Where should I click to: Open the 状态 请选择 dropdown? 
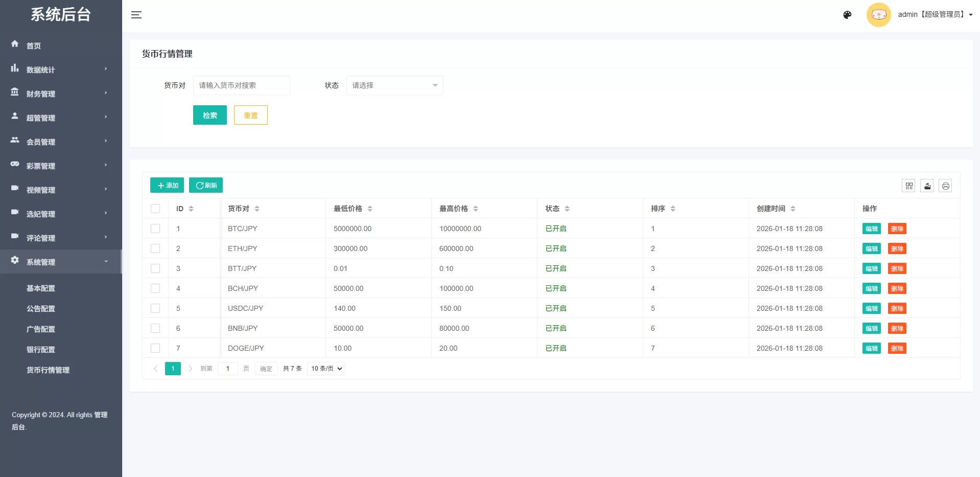coord(394,85)
